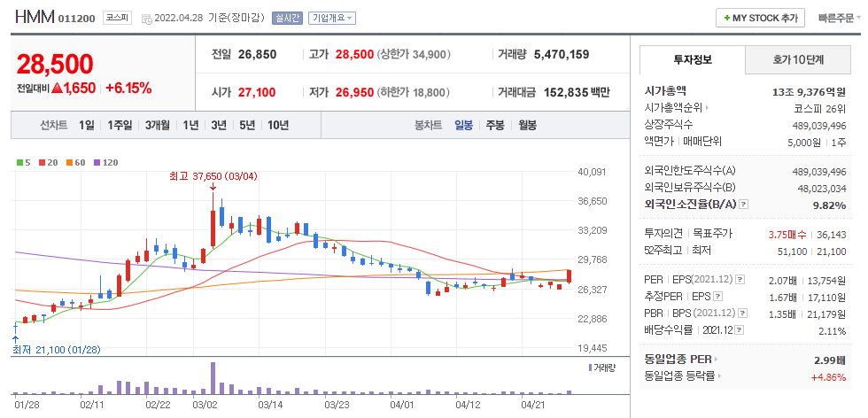The height and width of the screenshot is (418, 868).
Task: Click the red 20-day moving average legend
Action: click(48, 163)
